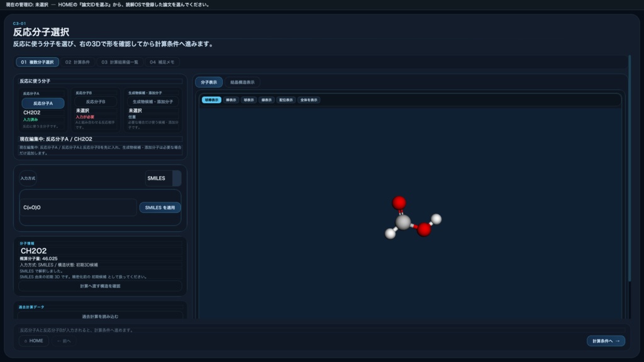Select the 生成物候補・添加分子 slot button
The width and height of the screenshot is (644, 362).
pos(153,101)
